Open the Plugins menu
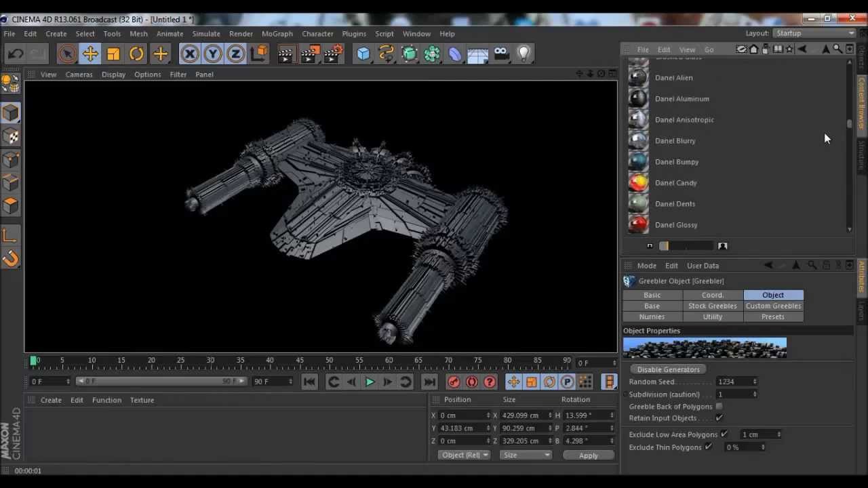The width and height of the screenshot is (868, 488). 354,34
